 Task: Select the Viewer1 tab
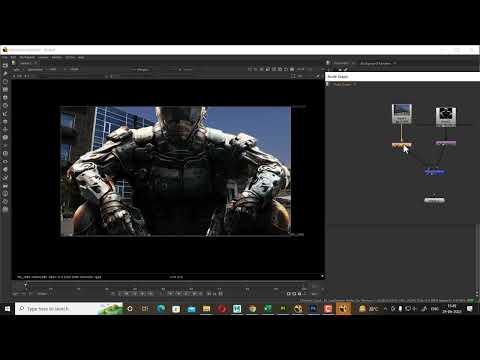tap(26, 63)
